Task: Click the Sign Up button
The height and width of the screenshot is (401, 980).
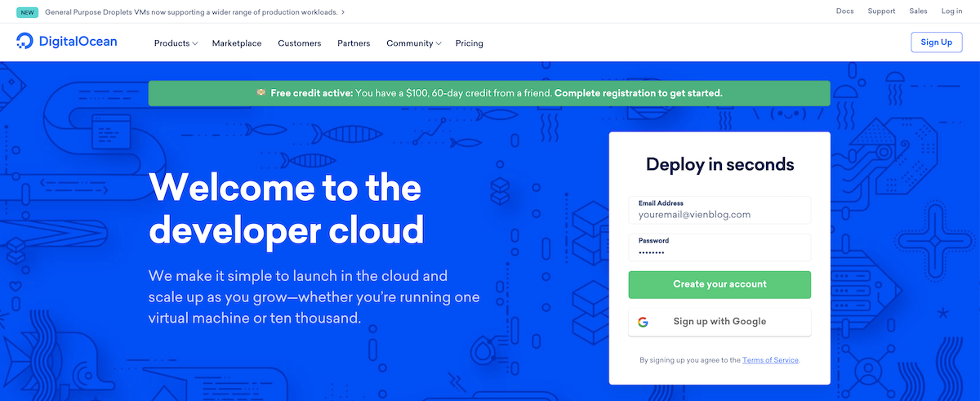Action: (937, 42)
